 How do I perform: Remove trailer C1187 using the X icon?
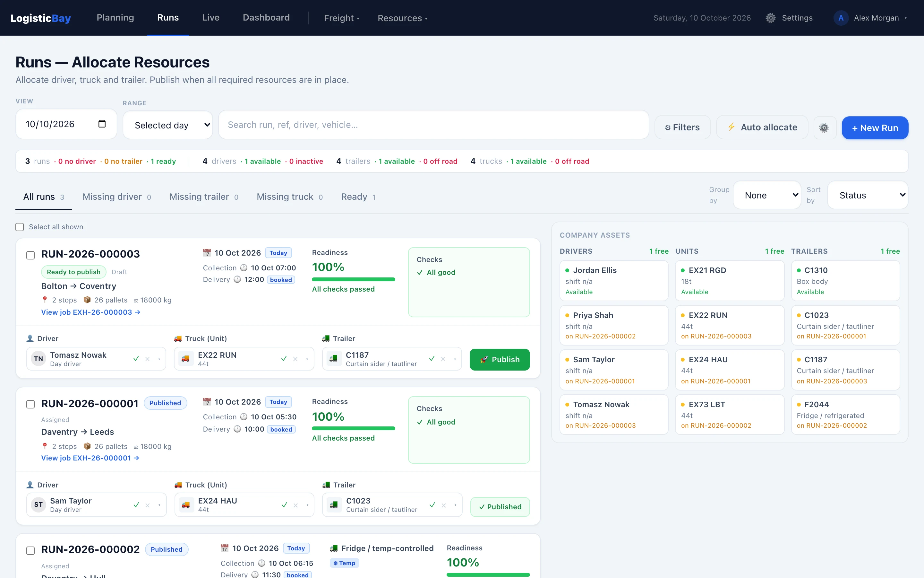pos(443,359)
